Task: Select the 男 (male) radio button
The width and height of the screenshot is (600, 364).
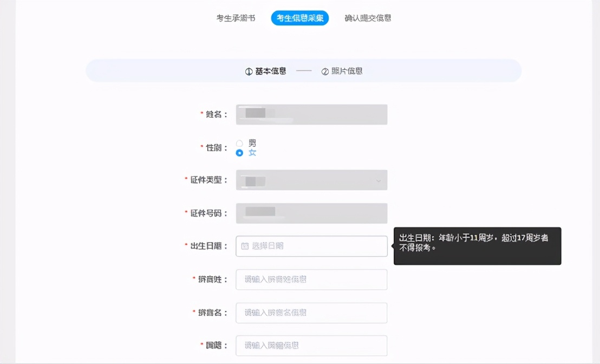Action: pos(239,143)
